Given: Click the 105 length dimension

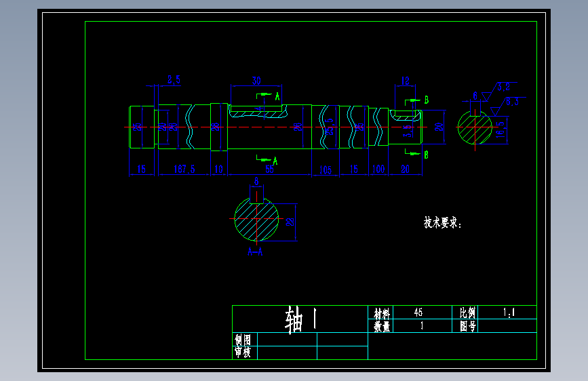Looking at the screenshot, I should [326, 170].
